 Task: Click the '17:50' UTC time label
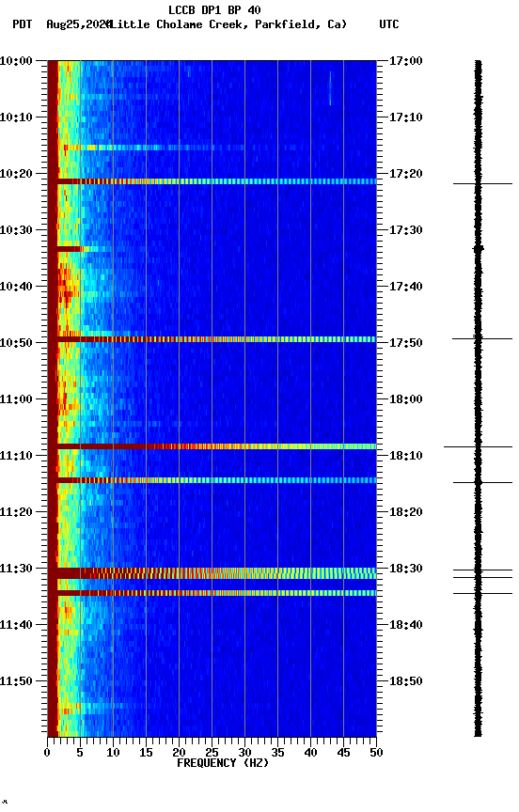click(x=405, y=343)
